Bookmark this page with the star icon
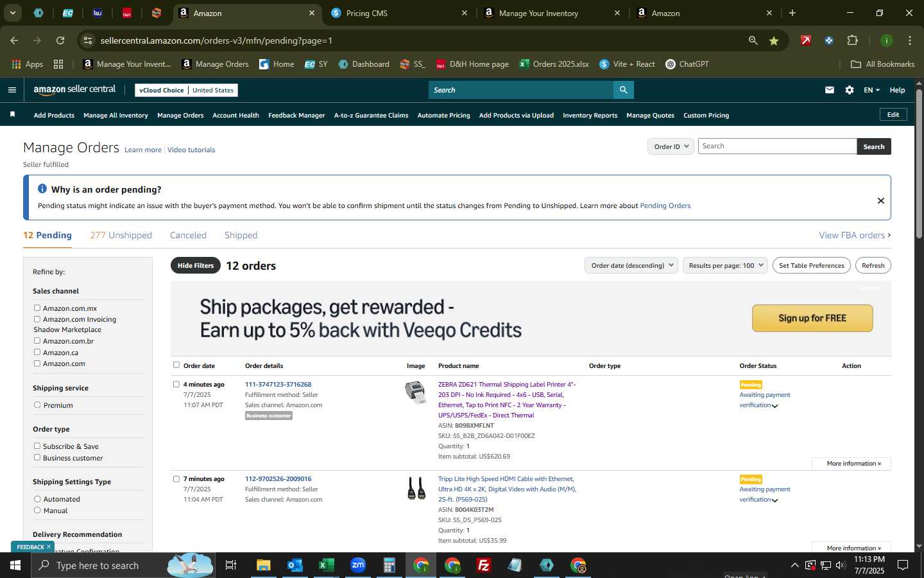 point(774,40)
